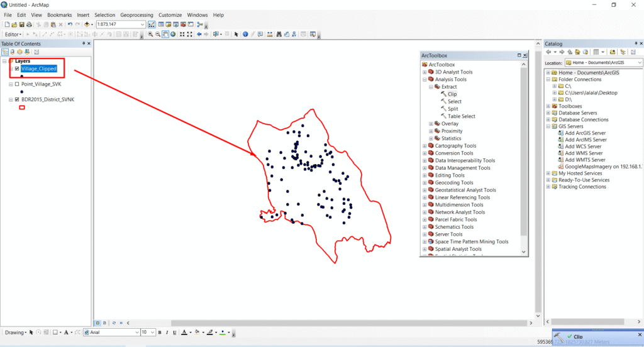Enable Point_Village_SVK layer checkbox
Screen dimensions: 644x347
pyautogui.click(x=17, y=84)
